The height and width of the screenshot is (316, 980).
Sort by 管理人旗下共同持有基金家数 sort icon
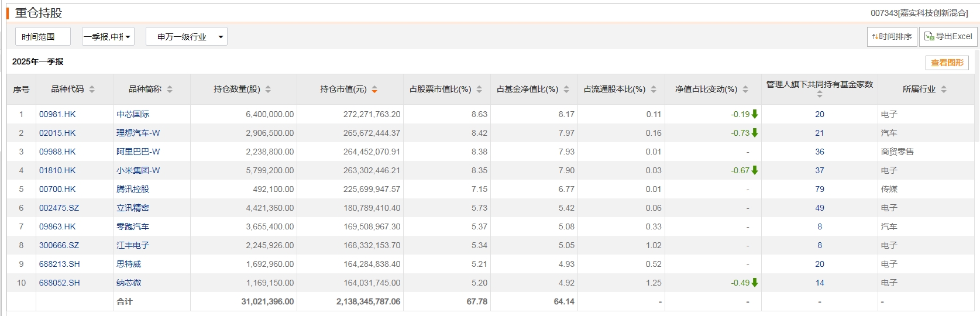tap(820, 94)
